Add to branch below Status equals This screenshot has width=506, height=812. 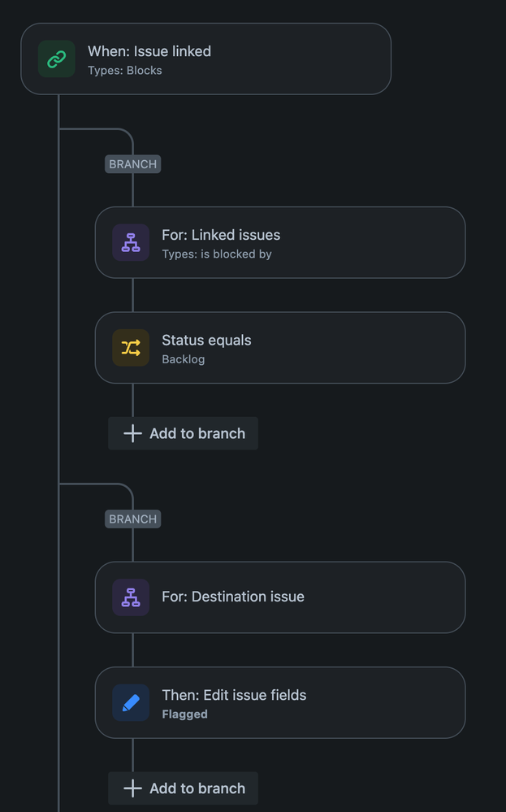tap(184, 433)
